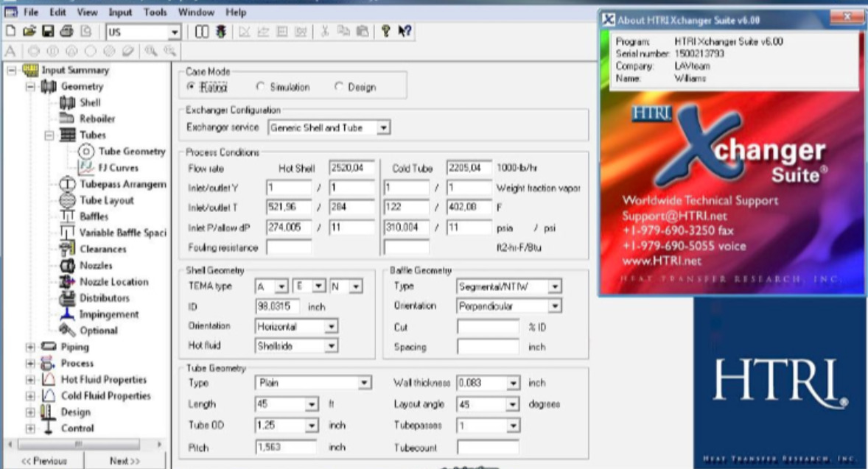Click the Print toolbar icon

67,32
